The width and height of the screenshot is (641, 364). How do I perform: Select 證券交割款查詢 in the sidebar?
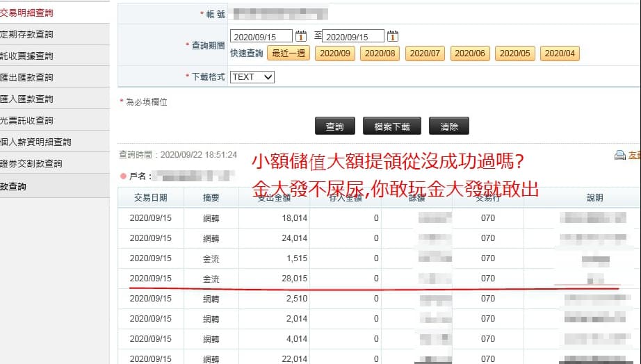(32, 163)
